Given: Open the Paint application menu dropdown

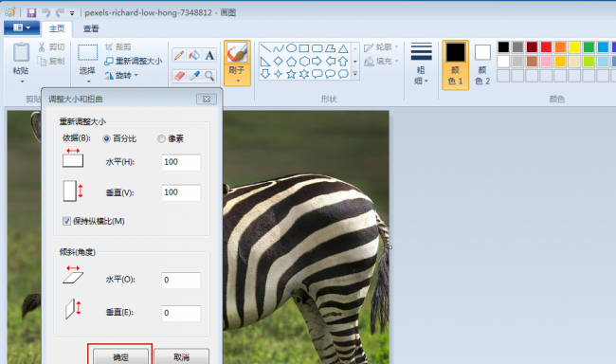Looking at the screenshot, I should 22,27.
